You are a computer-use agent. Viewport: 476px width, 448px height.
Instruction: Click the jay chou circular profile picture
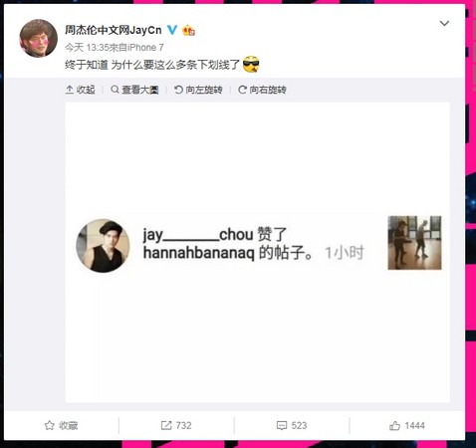click(103, 246)
